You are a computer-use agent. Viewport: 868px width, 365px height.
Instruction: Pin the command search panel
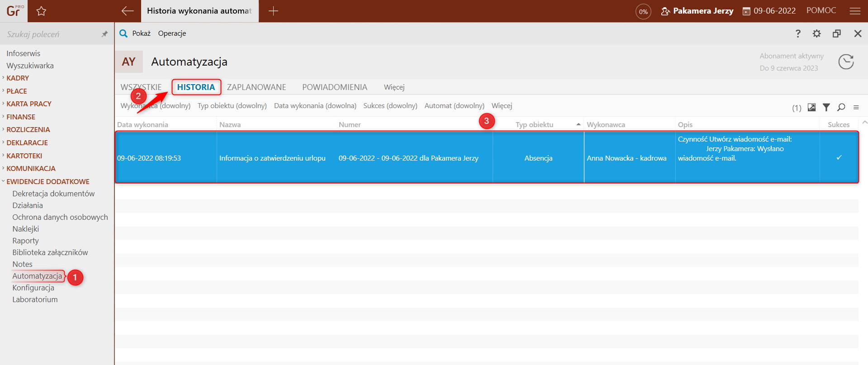point(104,34)
